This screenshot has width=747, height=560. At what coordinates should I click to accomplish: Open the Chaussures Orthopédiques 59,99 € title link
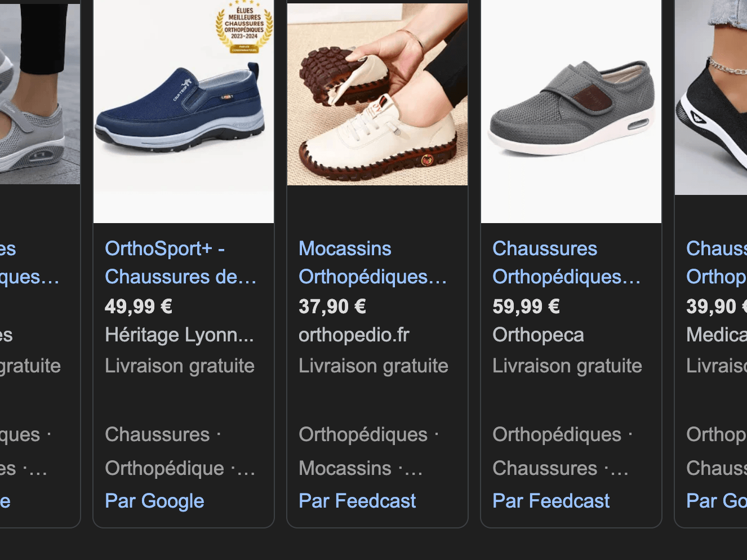click(x=566, y=263)
